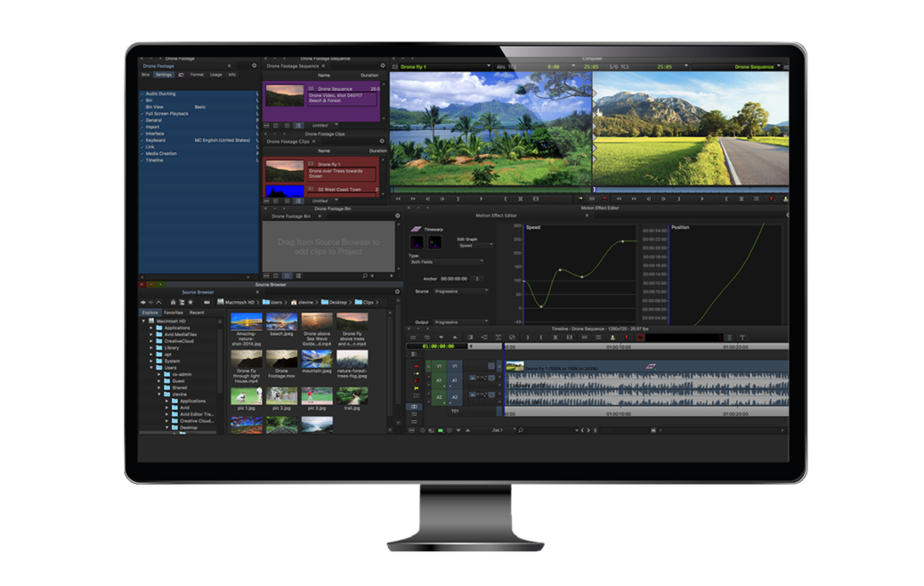The height and width of the screenshot is (586, 924).
Task: Open the Edit Graph Speed dropdown
Action: [x=475, y=245]
